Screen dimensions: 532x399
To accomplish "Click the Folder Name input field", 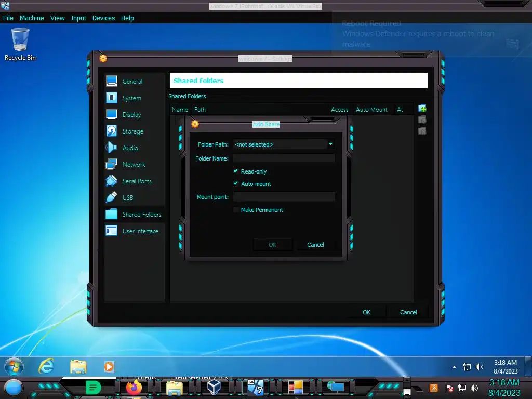I will point(284,158).
